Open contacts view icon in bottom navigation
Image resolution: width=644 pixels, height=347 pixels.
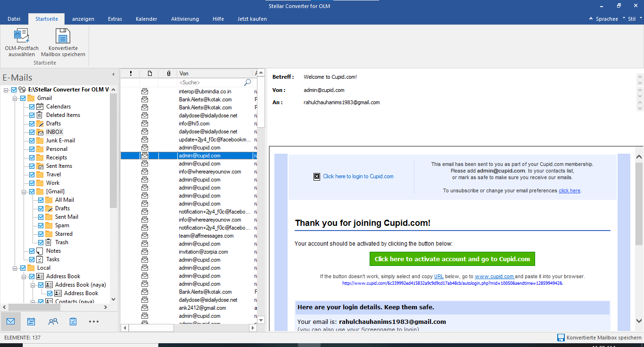tap(53, 322)
